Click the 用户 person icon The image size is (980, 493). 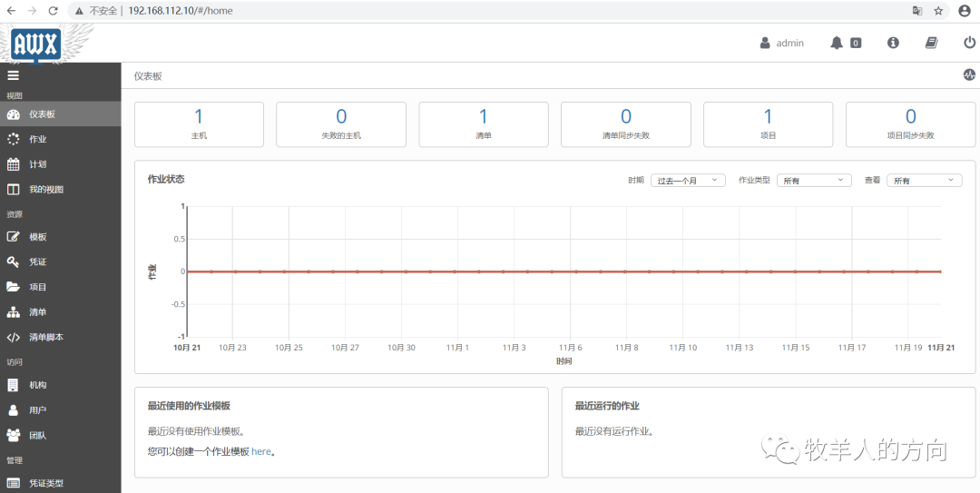(x=13, y=409)
